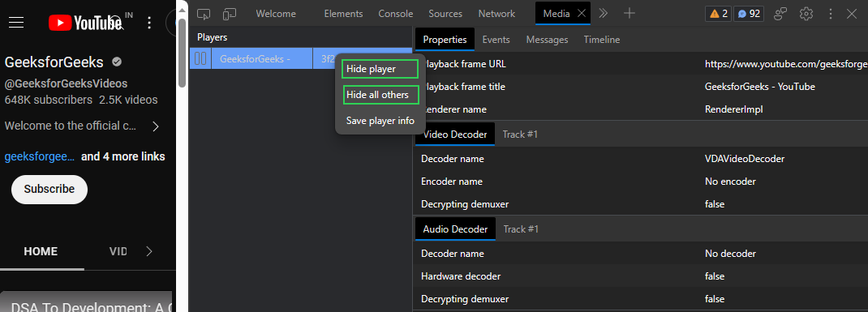Select the Video Decoder tab
868x312 pixels.
tap(455, 135)
